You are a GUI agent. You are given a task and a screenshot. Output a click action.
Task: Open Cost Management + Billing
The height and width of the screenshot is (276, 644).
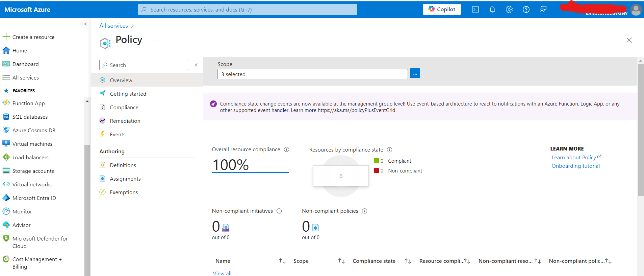[37, 263]
